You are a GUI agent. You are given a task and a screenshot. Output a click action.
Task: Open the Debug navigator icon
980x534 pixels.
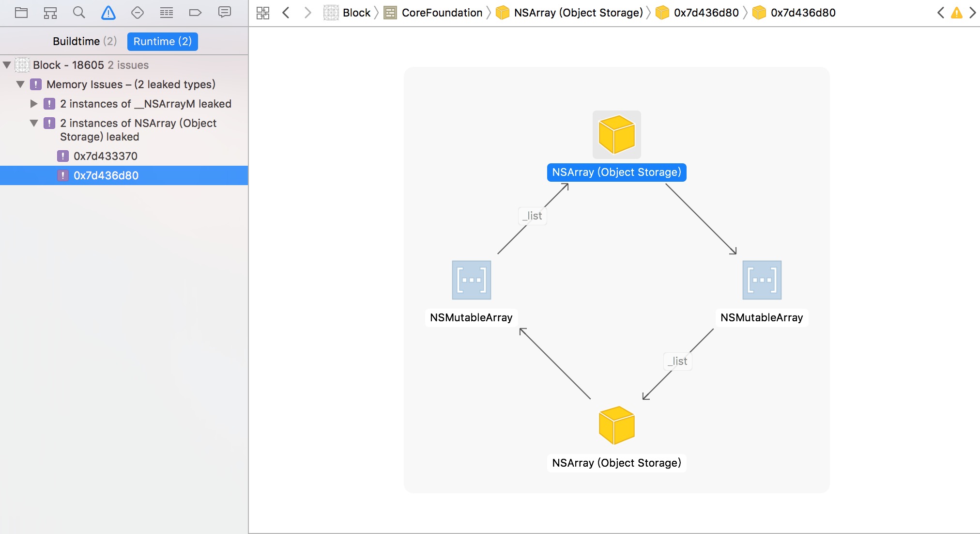point(167,13)
